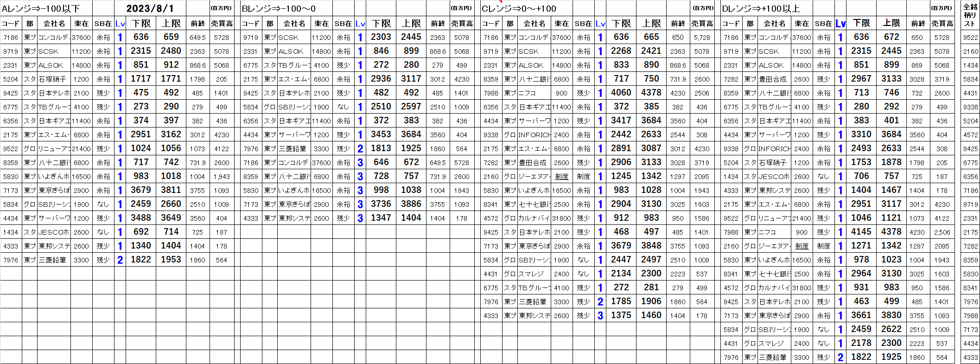Click underlined 制度 in C range ジーエヌア row
Viewport: 980px width, 364px height.
click(x=561, y=177)
